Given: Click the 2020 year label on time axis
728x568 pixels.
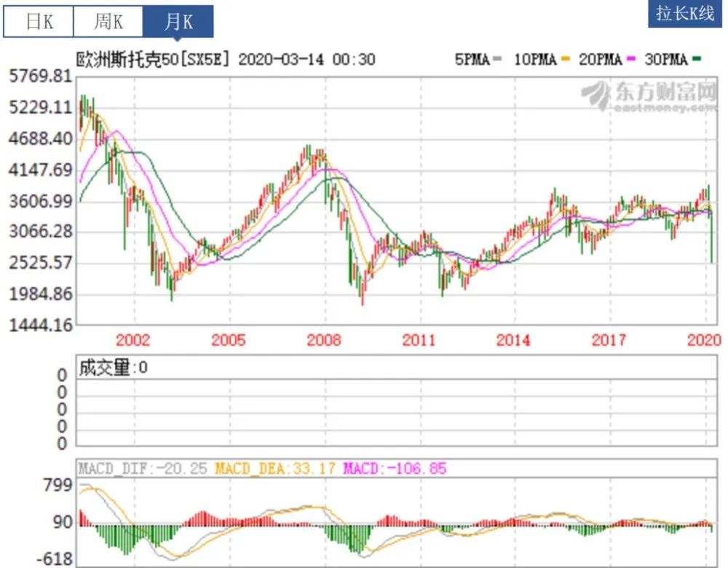Looking at the screenshot, I should (704, 340).
